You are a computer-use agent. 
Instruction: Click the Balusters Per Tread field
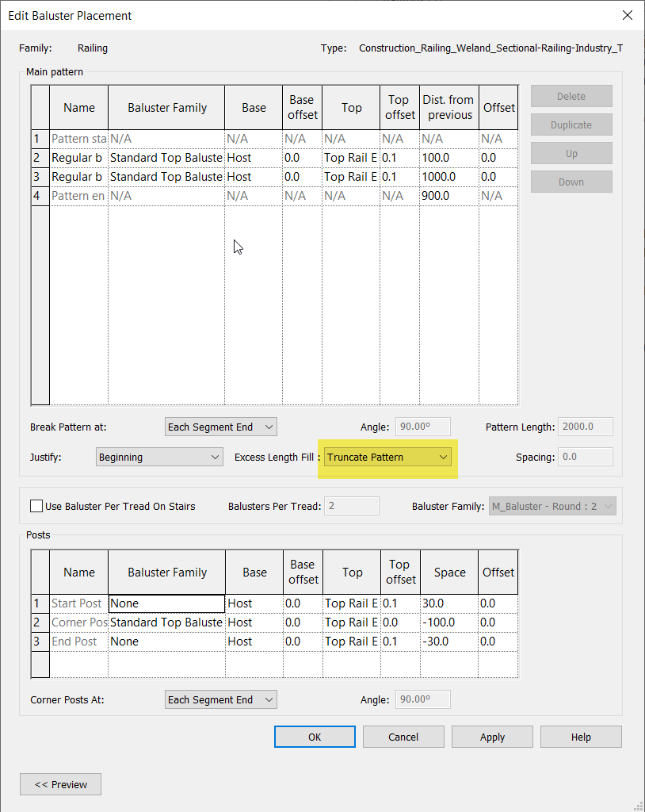352,506
